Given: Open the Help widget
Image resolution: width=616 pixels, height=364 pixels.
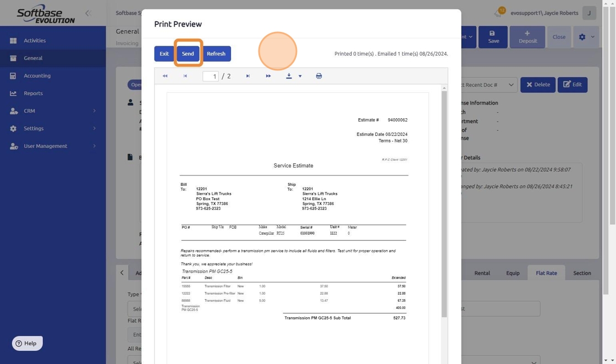Looking at the screenshot, I should [27, 343].
